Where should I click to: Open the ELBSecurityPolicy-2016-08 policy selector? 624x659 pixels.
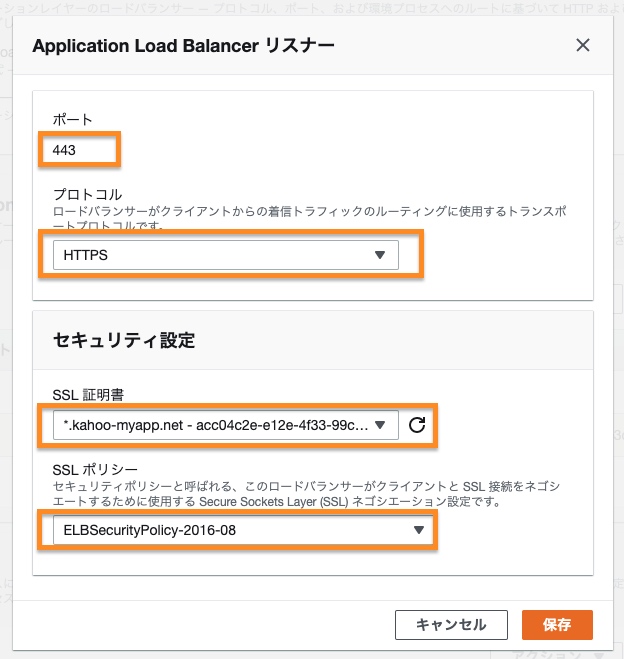pos(235,530)
